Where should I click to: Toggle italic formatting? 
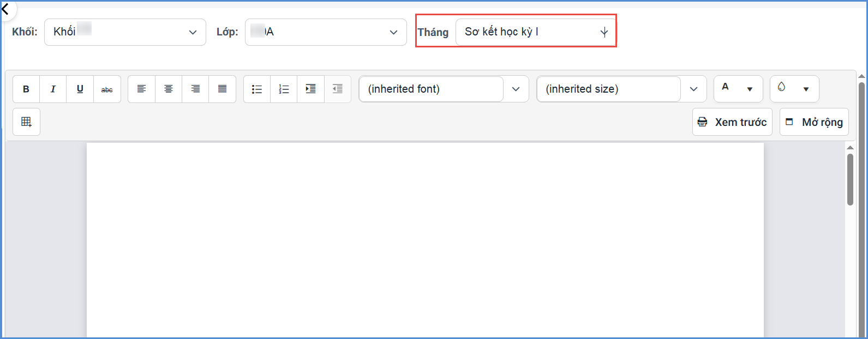[x=53, y=89]
